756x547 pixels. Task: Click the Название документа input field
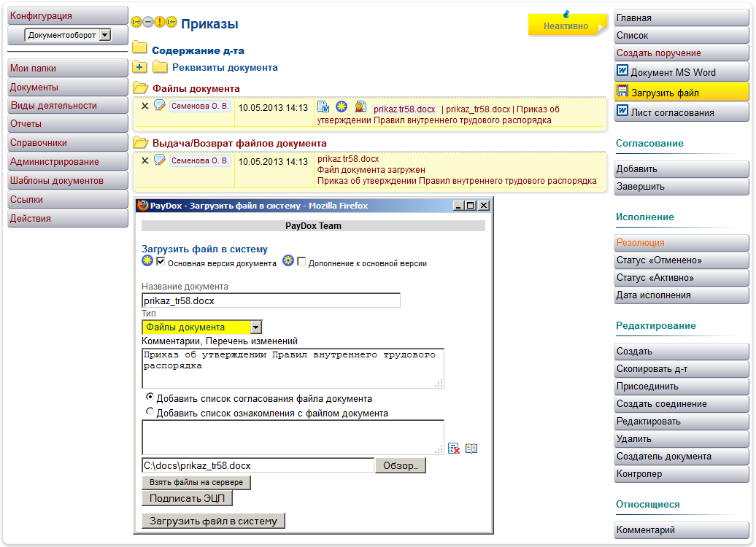[271, 300]
